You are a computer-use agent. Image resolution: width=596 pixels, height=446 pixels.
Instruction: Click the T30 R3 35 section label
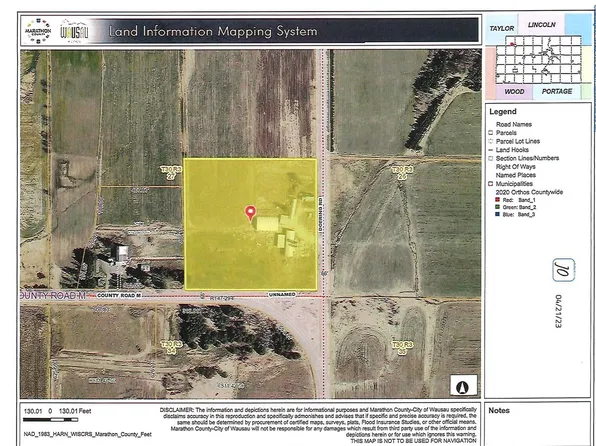(402, 348)
